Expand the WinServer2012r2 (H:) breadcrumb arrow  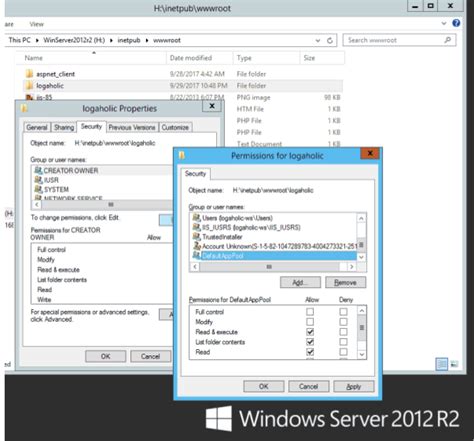pyautogui.click(x=111, y=40)
